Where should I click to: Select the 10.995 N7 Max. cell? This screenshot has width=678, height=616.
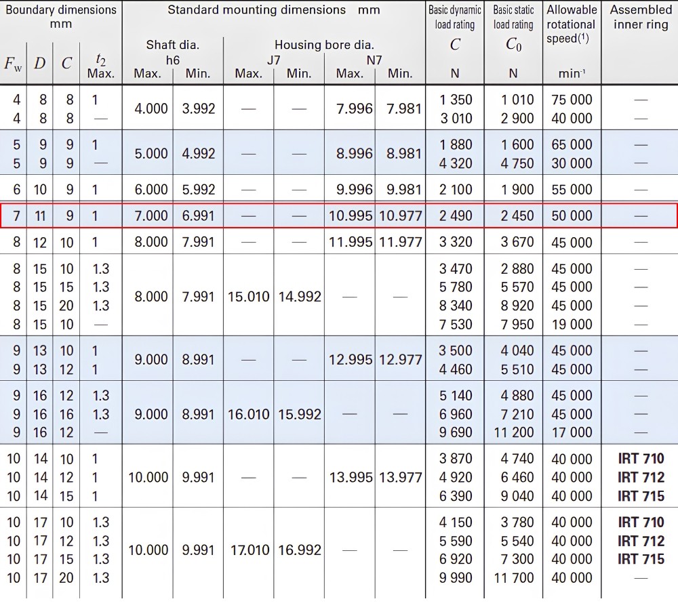coord(351,215)
